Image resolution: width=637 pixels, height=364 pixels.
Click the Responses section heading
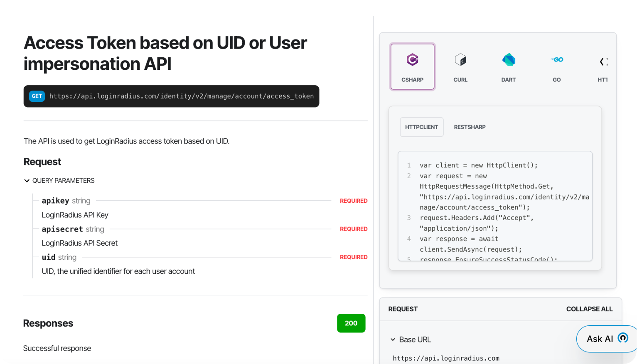tap(48, 323)
